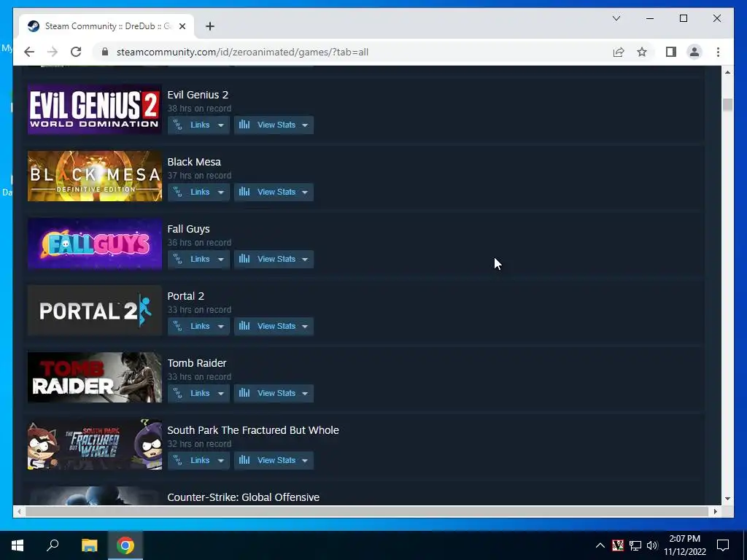Screen dimensions: 747x560
Task: Click stats bars icon for Evil Genius 2
Action: 244,124
